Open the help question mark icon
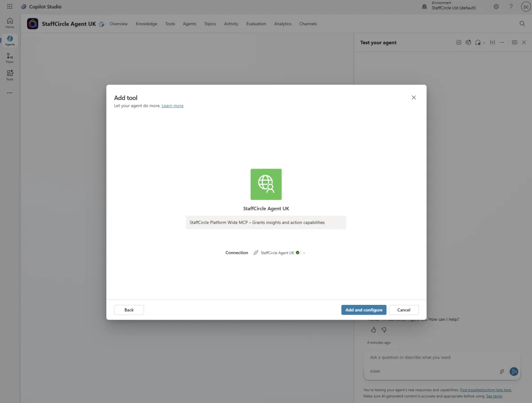 tap(511, 7)
